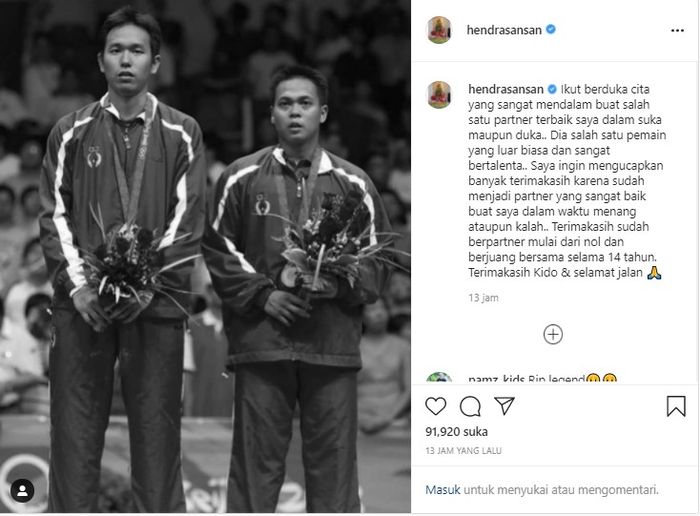
Task: Open 13 JAM YANG LALU post timestamp
Action: 463,451
